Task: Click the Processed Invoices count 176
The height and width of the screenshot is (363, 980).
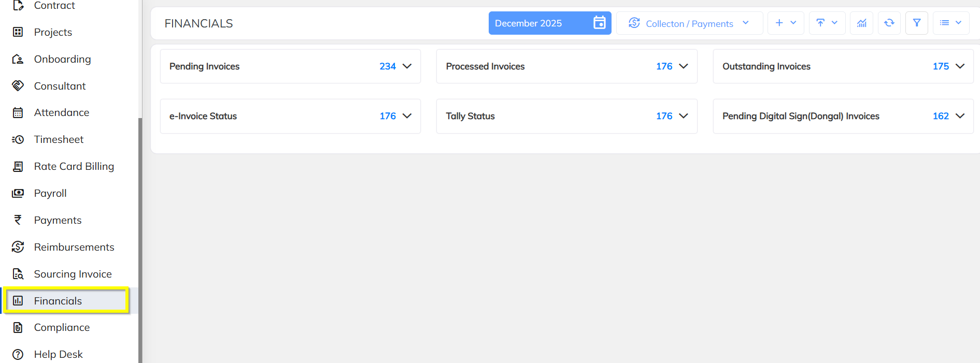Action: pyautogui.click(x=664, y=66)
